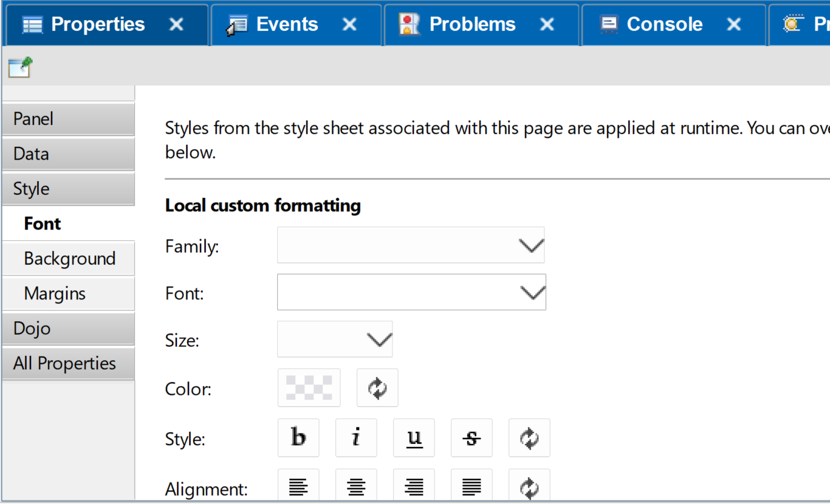830x504 pixels.
Task: Open the Size dropdown
Action: pos(335,339)
